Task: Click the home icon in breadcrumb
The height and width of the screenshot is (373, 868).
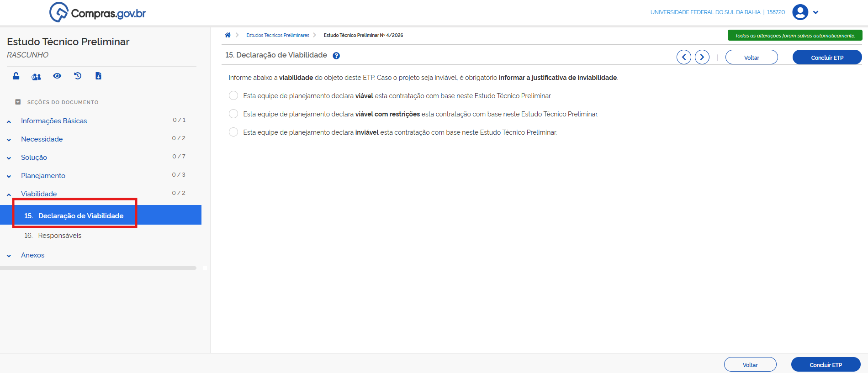Action: (x=228, y=35)
